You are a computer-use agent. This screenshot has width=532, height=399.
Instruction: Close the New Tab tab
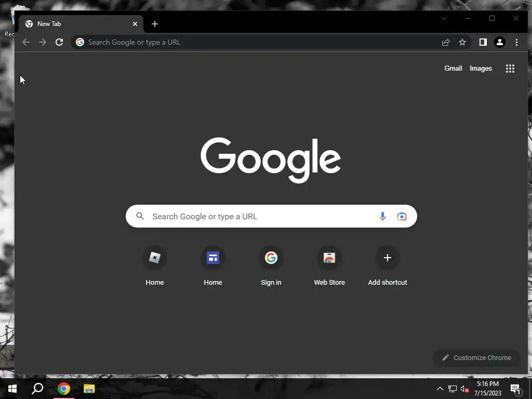(x=135, y=24)
